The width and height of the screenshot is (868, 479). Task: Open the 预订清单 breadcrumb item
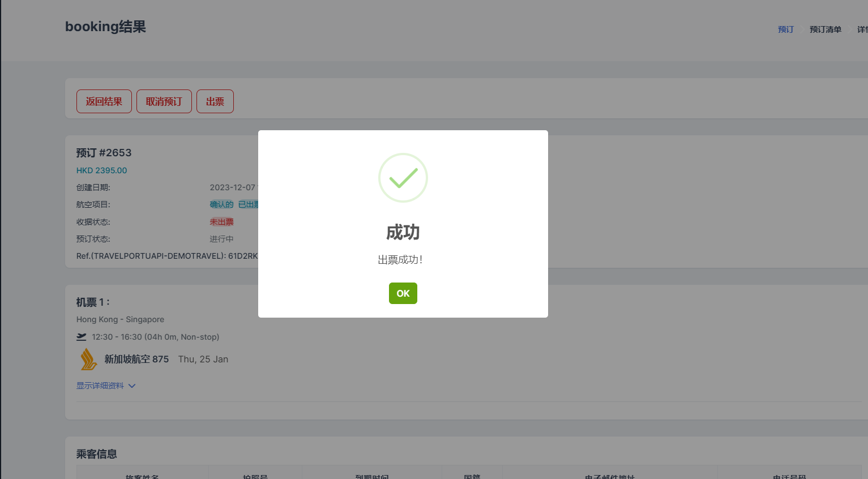click(x=826, y=29)
